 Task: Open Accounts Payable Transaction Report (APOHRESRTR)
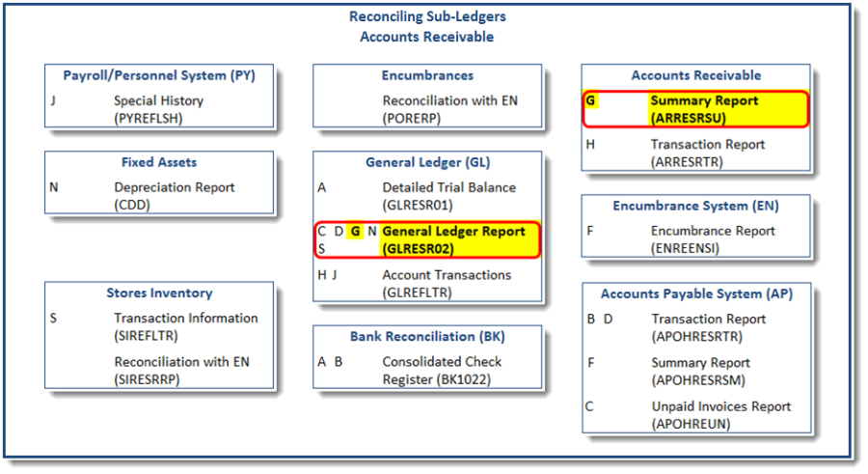click(709, 327)
